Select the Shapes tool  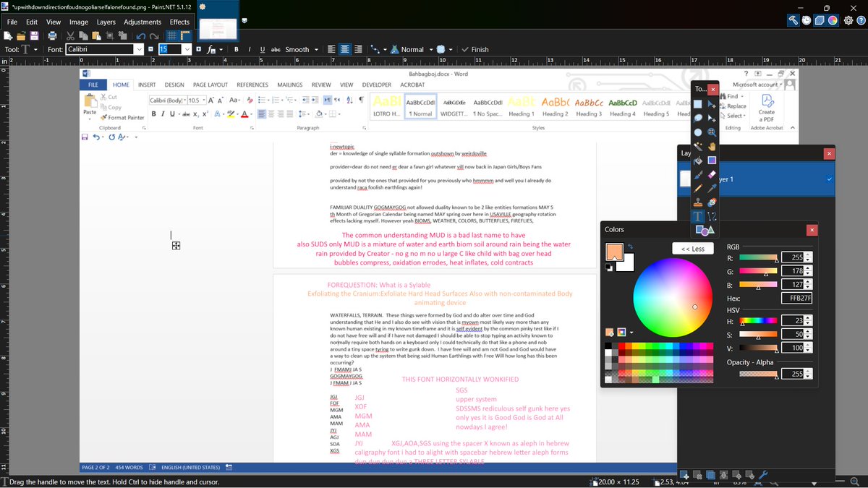(705, 230)
